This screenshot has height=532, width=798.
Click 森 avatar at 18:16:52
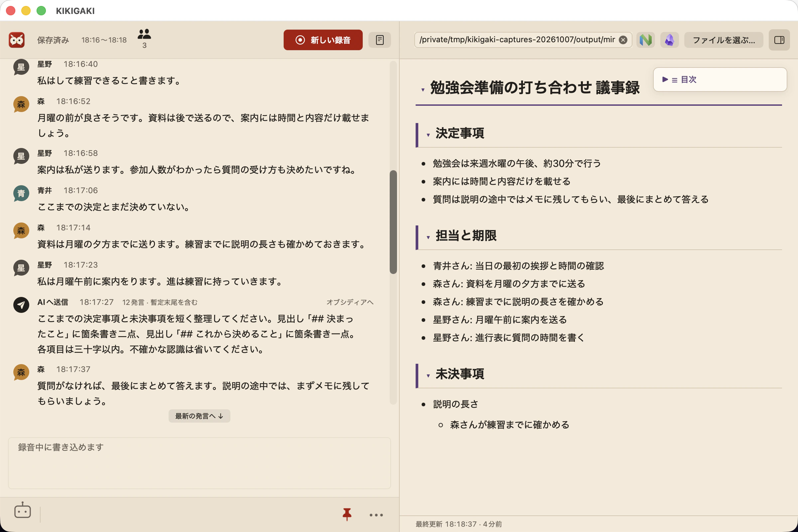pos(21,104)
